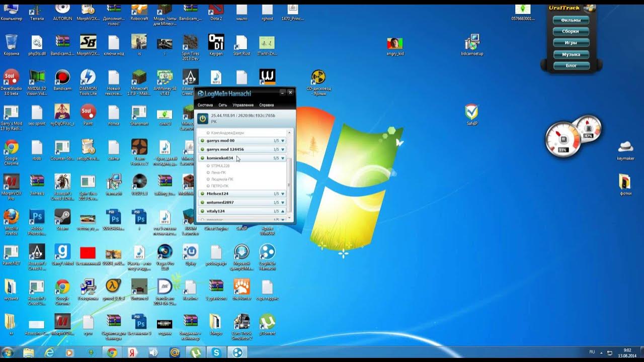Screen dimensions: 644x362
Task: Select the Keygen desktop icon
Action: tap(216, 45)
